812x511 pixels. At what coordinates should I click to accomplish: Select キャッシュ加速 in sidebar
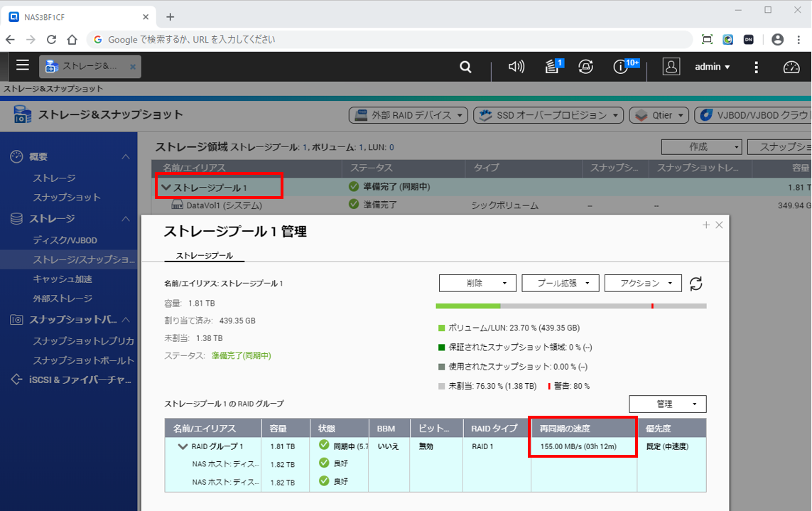pyautogui.click(x=63, y=279)
